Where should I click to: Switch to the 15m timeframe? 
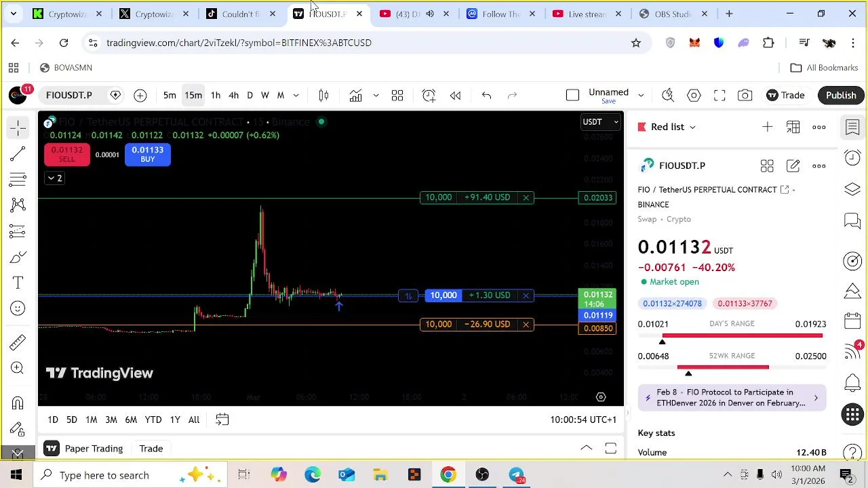point(193,96)
